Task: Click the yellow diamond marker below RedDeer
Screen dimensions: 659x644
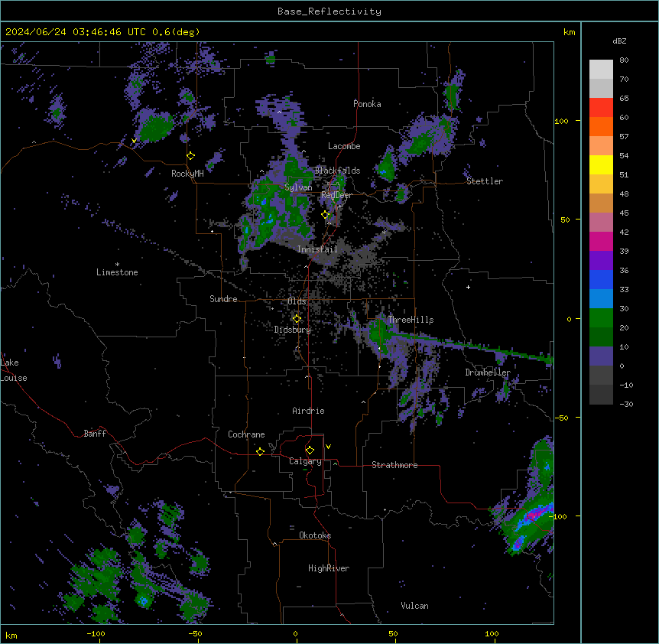Action: (325, 215)
